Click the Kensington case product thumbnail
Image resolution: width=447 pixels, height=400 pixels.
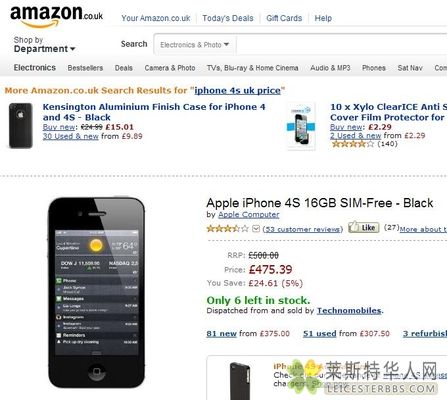coord(21,125)
